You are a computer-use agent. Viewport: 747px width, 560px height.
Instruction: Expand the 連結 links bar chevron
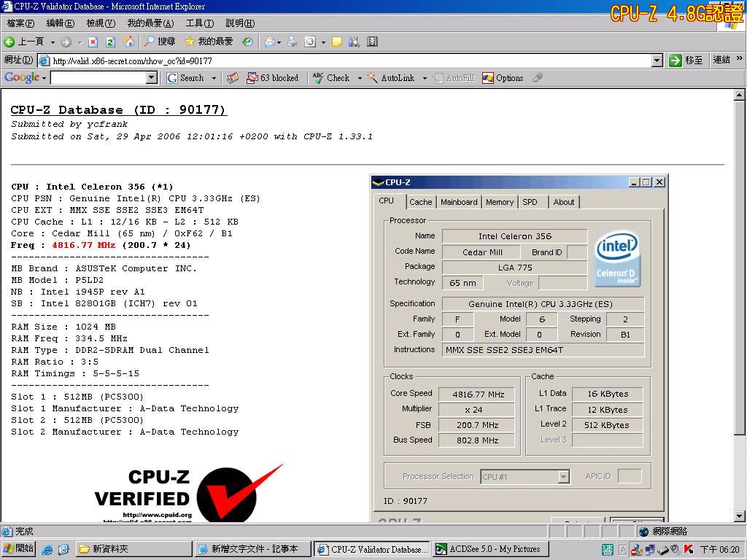[739, 58]
